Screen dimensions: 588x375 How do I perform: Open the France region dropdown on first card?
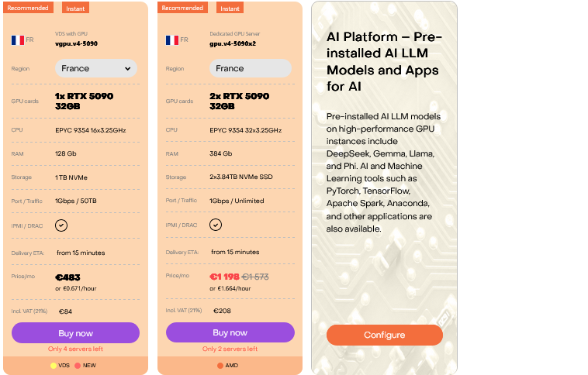[96, 68]
